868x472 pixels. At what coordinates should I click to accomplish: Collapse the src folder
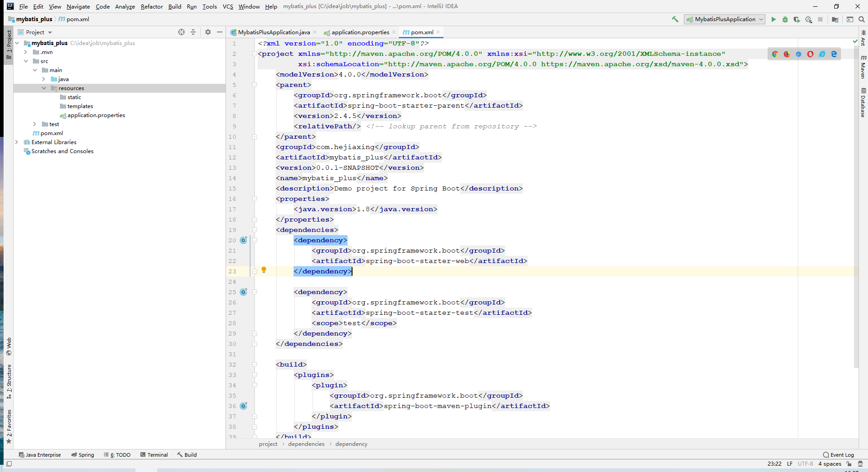[x=26, y=61]
